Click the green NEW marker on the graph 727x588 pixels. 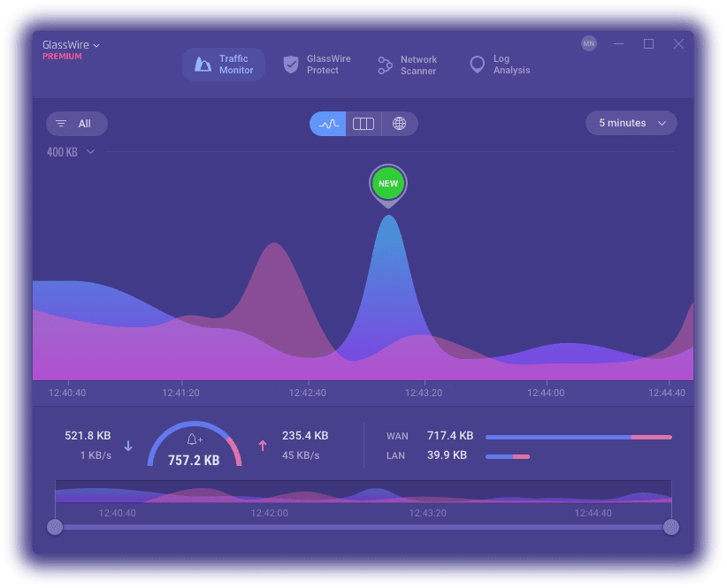point(387,183)
